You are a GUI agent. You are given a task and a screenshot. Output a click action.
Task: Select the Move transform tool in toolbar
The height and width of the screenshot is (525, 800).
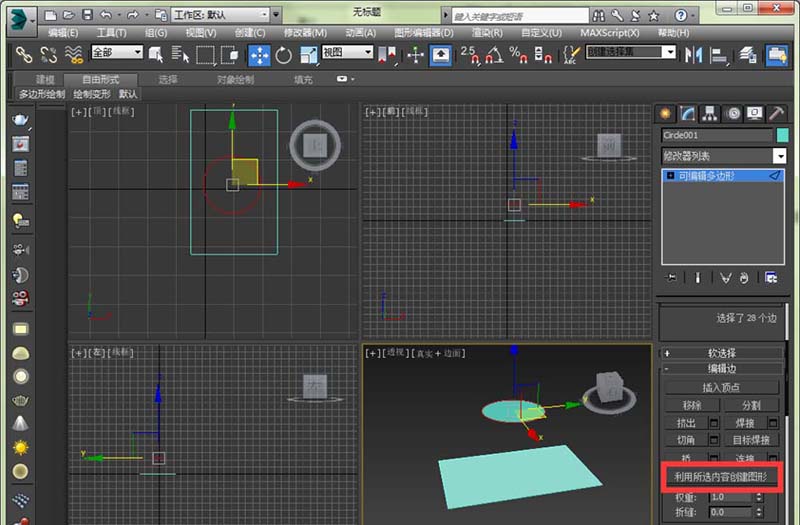click(258, 55)
